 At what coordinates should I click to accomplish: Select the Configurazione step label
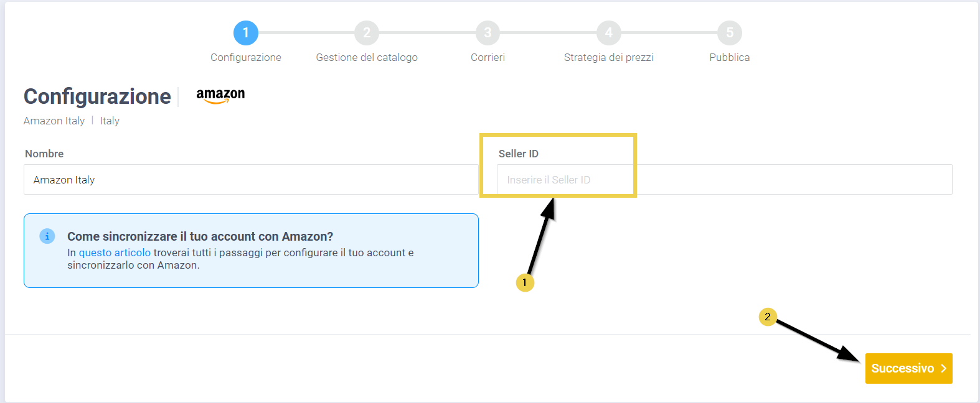pos(246,57)
